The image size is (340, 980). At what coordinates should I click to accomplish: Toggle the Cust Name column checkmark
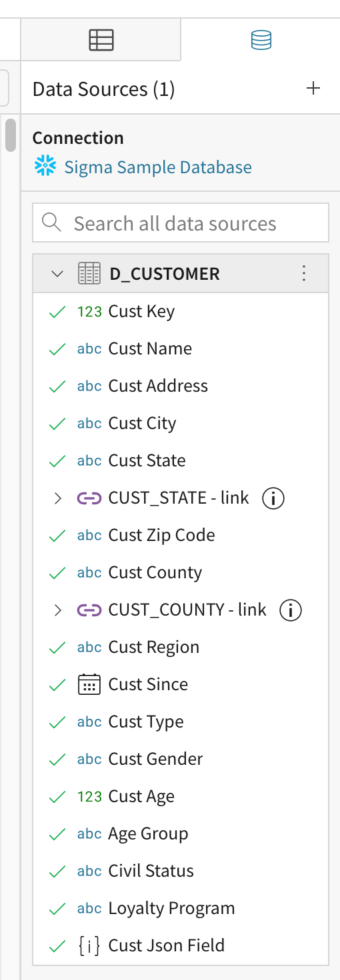tap(57, 348)
